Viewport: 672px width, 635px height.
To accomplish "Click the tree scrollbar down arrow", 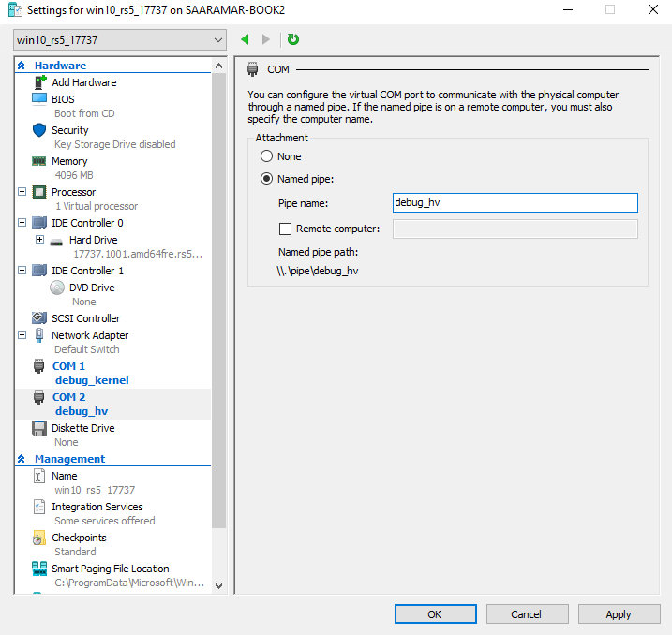I will coord(218,585).
